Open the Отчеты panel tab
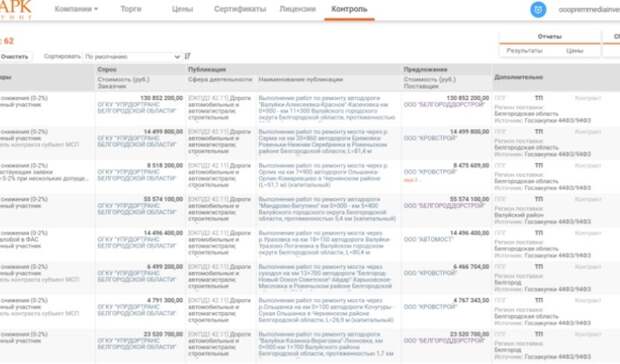 pyautogui.click(x=549, y=36)
